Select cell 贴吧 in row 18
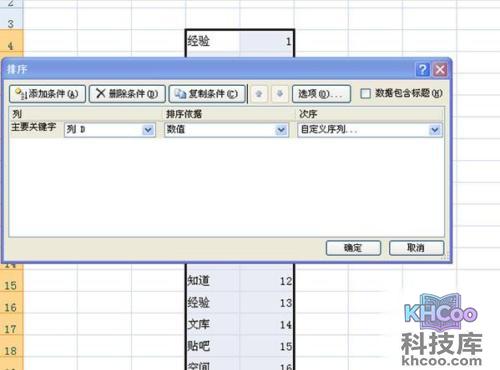Image resolution: width=500 pixels, height=370 pixels. click(212, 346)
